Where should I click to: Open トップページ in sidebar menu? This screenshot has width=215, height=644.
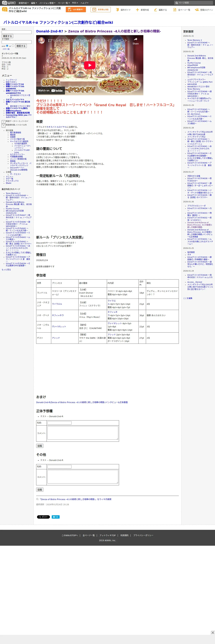tap(11, 80)
